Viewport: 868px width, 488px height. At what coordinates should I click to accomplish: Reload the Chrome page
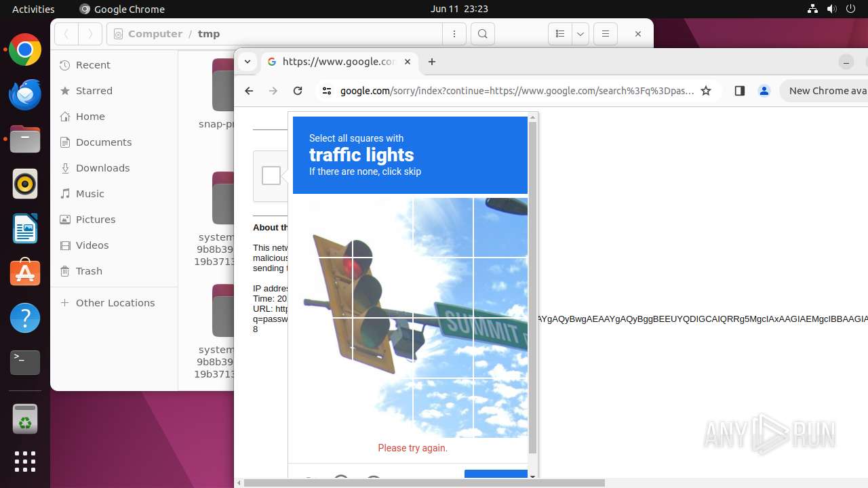[x=298, y=91]
